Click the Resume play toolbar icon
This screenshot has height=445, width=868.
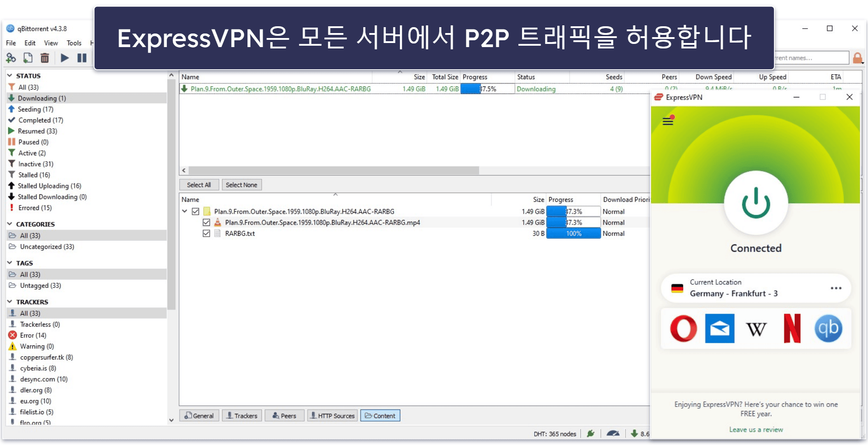[x=65, y=58]
